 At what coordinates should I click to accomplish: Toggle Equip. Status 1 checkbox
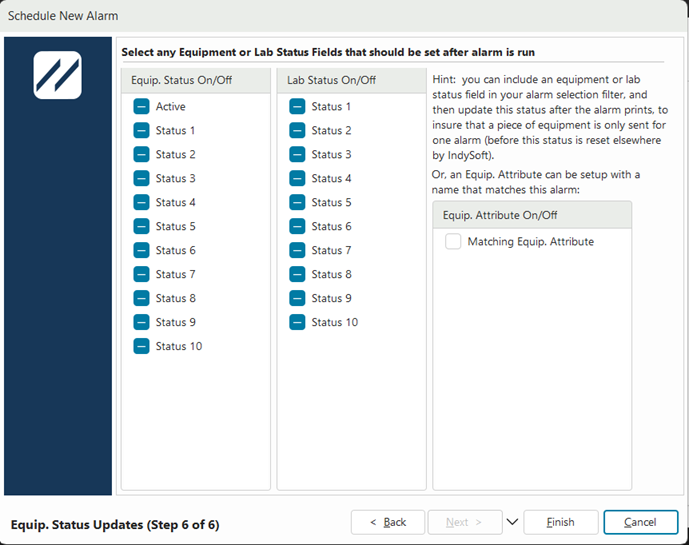141,131
